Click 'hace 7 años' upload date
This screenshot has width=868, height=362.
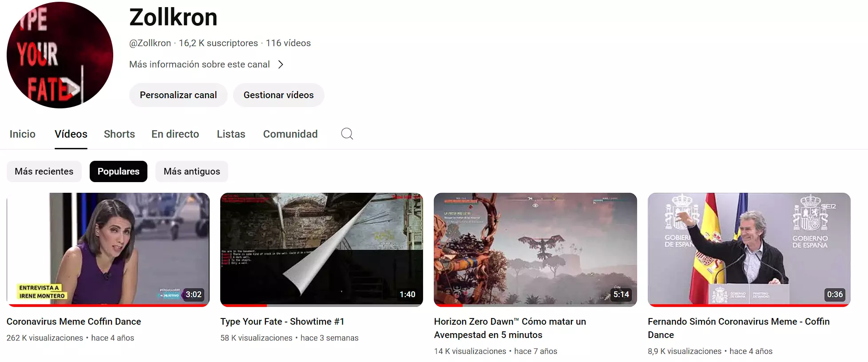click(x=535, y=351)
